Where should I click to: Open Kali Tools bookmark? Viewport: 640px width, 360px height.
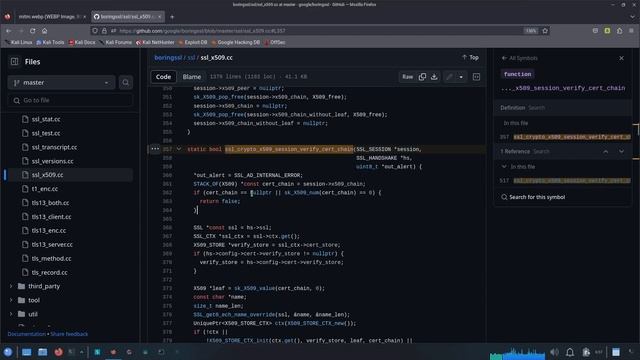click(51, 42)
